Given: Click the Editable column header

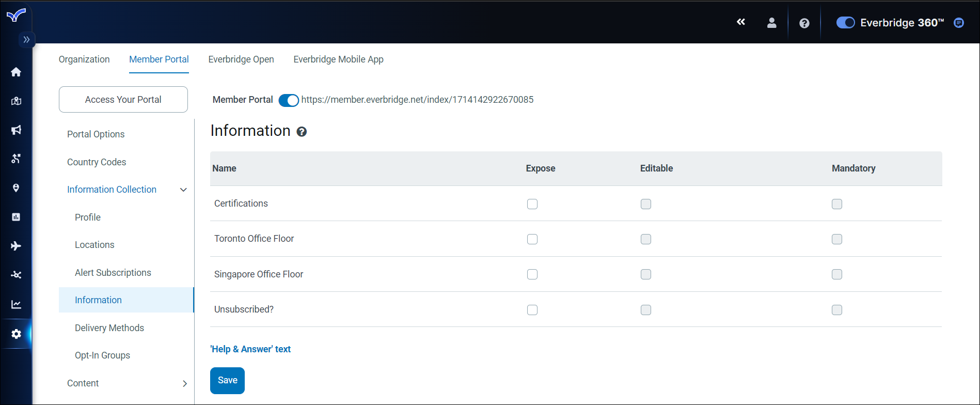Looking at the screenshot, I should 656,168.
